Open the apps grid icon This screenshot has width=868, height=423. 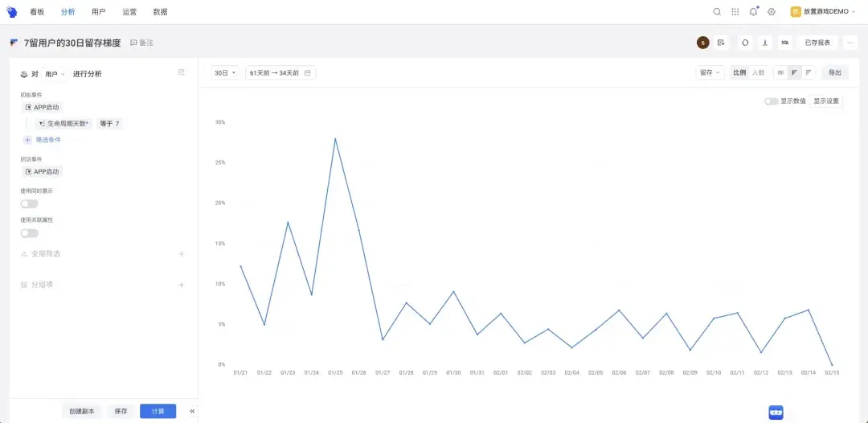click(735, 11)
